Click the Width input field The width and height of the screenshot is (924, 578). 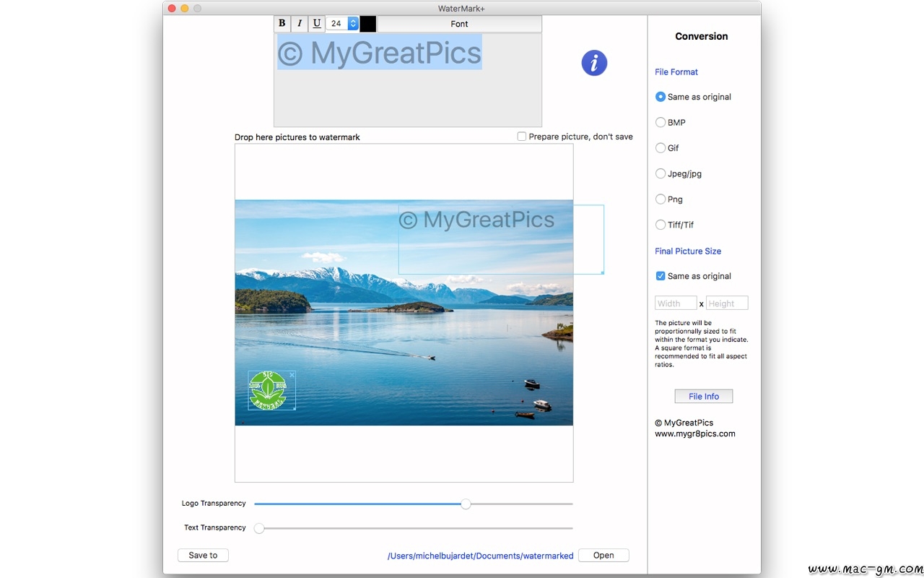click(676, 303)
